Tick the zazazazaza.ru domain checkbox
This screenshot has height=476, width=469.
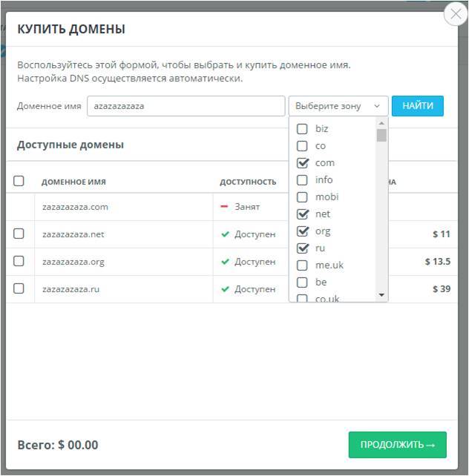point(19,289)
